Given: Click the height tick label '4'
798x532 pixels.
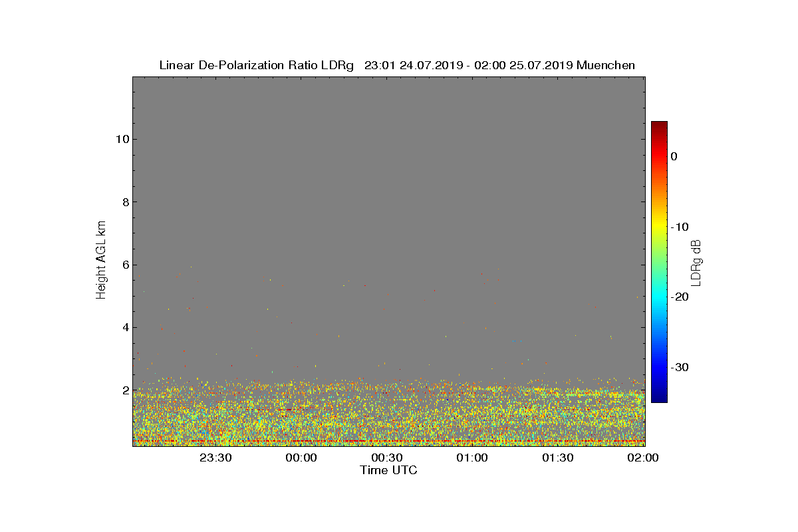Looking at the screenshot, I should pos(124,327).
